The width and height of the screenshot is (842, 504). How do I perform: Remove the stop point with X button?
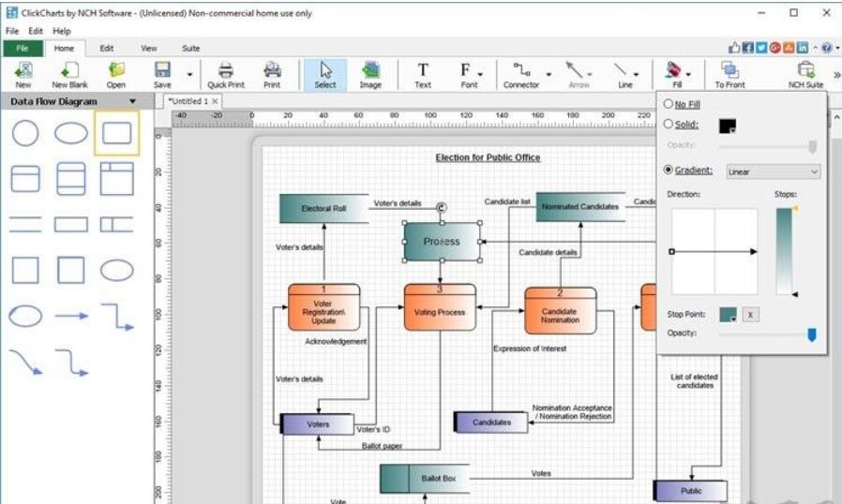pos(751,315)
